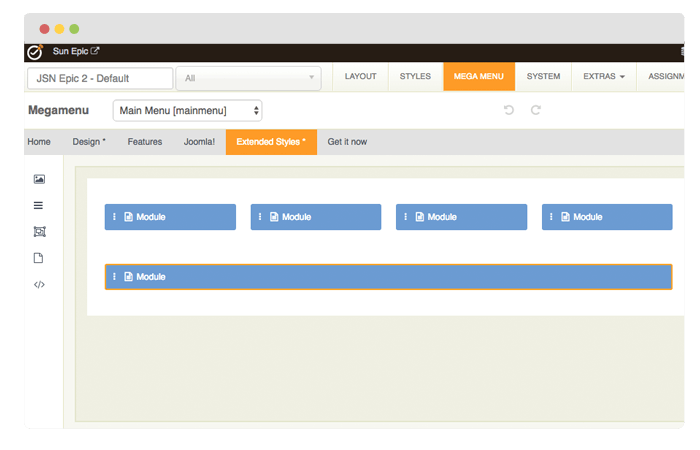Click the custom code icon in sidebar
Screen dimensions: 700x450
(39, 284)
